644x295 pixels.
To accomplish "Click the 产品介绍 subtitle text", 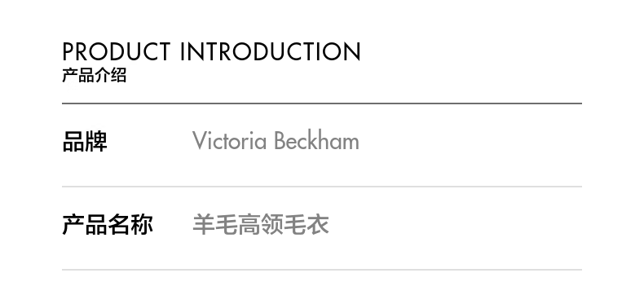I will (95, 76).
